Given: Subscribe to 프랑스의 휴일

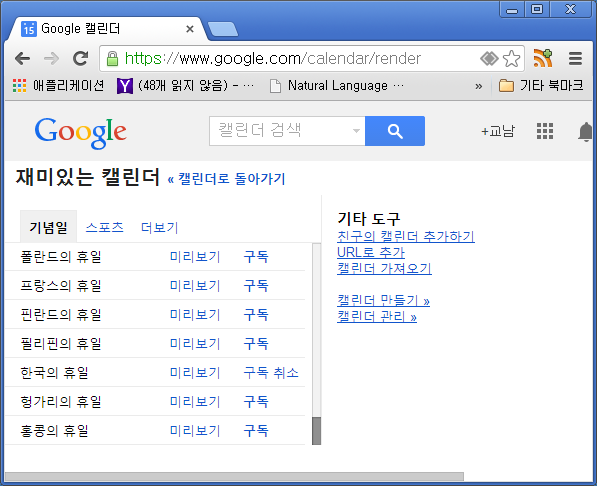Looking at the screenshot, I should [x=256, y=285].
